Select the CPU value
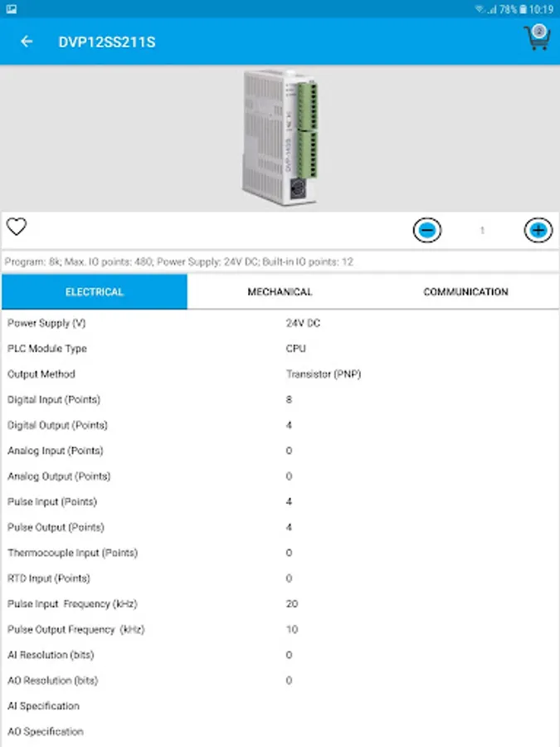The width and height of the screenshot is (560, 747). coord(295,349)
